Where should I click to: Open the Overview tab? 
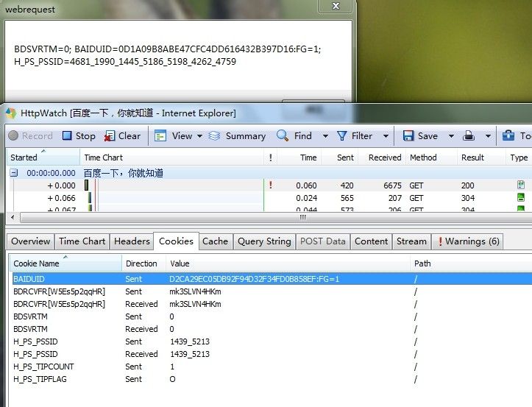(30, 241)
